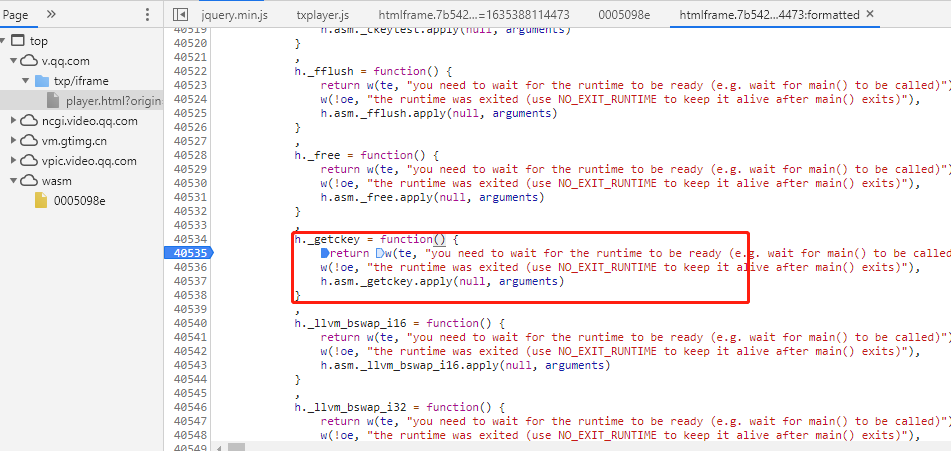Click the inline breakpoint marker before w(te
951x451 pixels.
coord(380,253)
